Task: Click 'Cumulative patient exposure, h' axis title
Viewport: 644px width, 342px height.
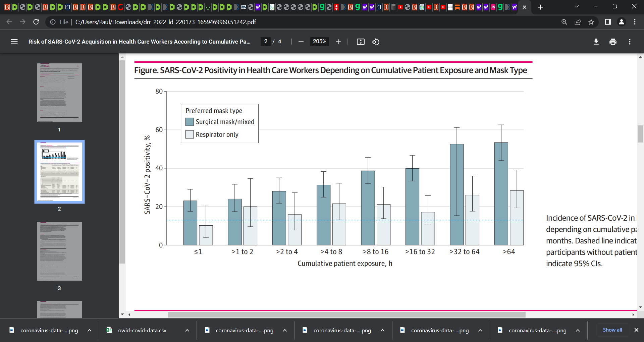Action: [x=345, y=264]
